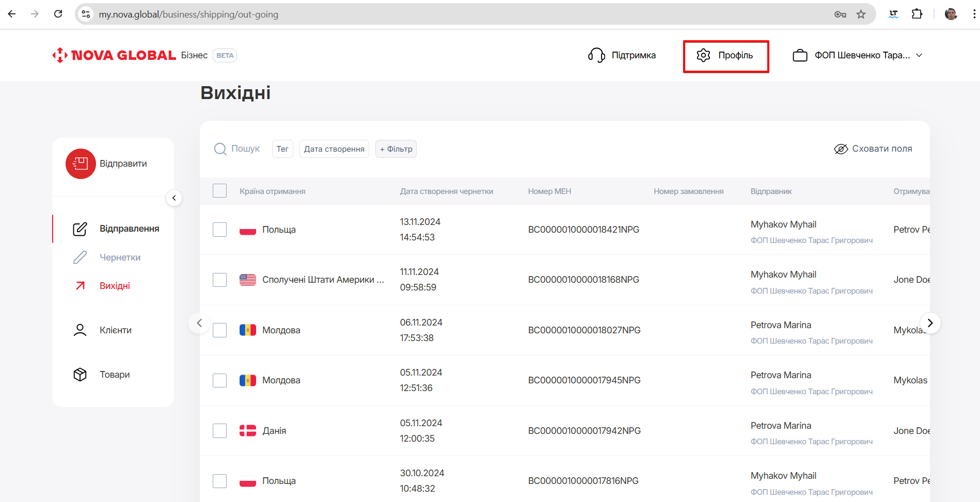Toggle the select-all header checkbox
The image size is (980, 502).
[x=220, y=191]
